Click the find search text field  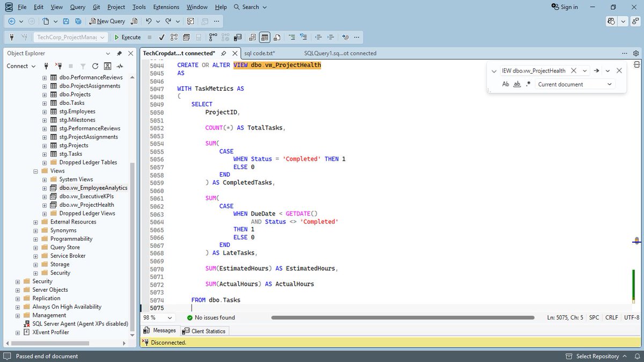coord(533,70)
